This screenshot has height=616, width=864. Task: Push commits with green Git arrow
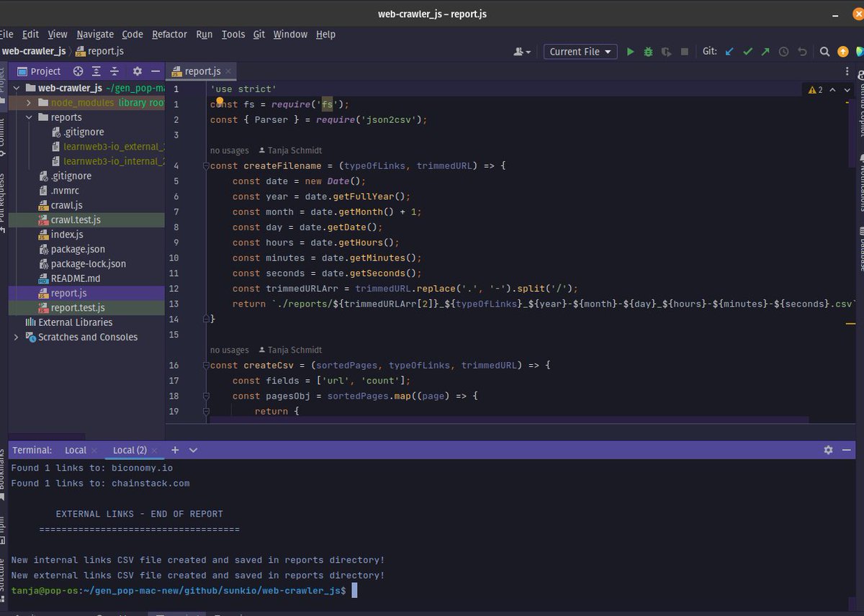pyautogui.click(x=765, y=52)
